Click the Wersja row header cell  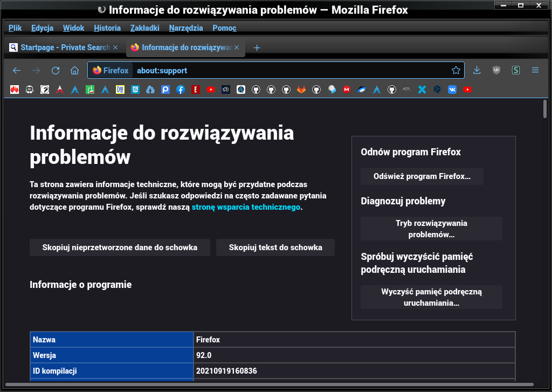(112, 355)
